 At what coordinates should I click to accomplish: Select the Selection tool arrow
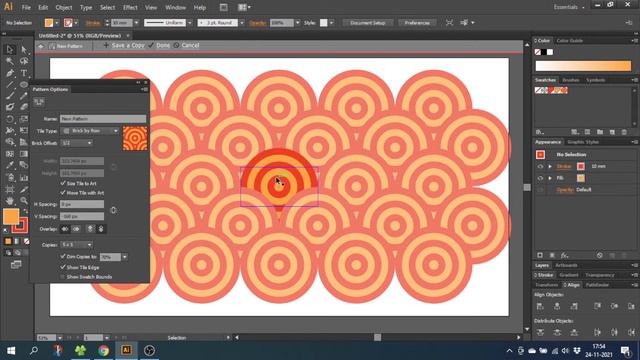pos(10,50)
